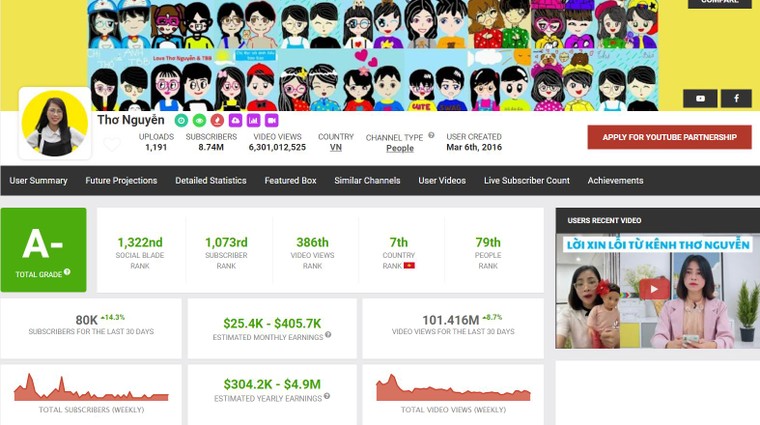Click the 79th people rank value
This screenshot has height=425, width=760.
(x=488, y=242)
